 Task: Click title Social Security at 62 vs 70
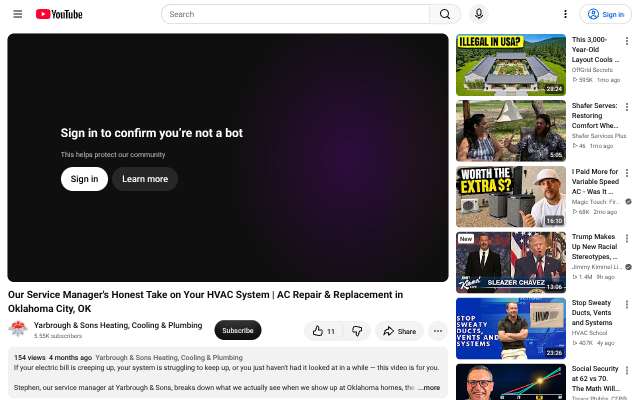595,379
